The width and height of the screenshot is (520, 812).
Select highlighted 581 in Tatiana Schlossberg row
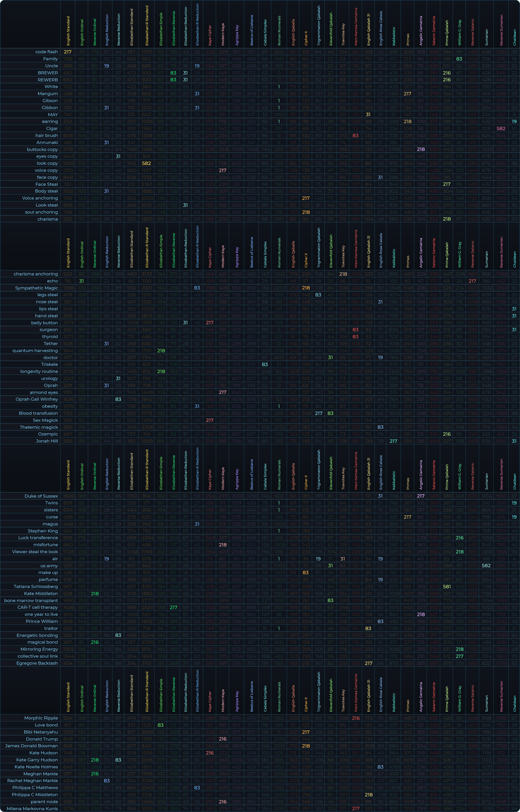(x=447, y=586)
